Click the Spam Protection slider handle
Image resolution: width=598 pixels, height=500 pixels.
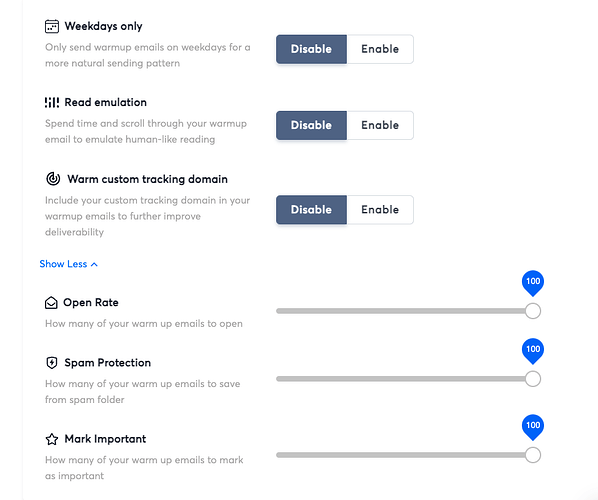(533, 379)
